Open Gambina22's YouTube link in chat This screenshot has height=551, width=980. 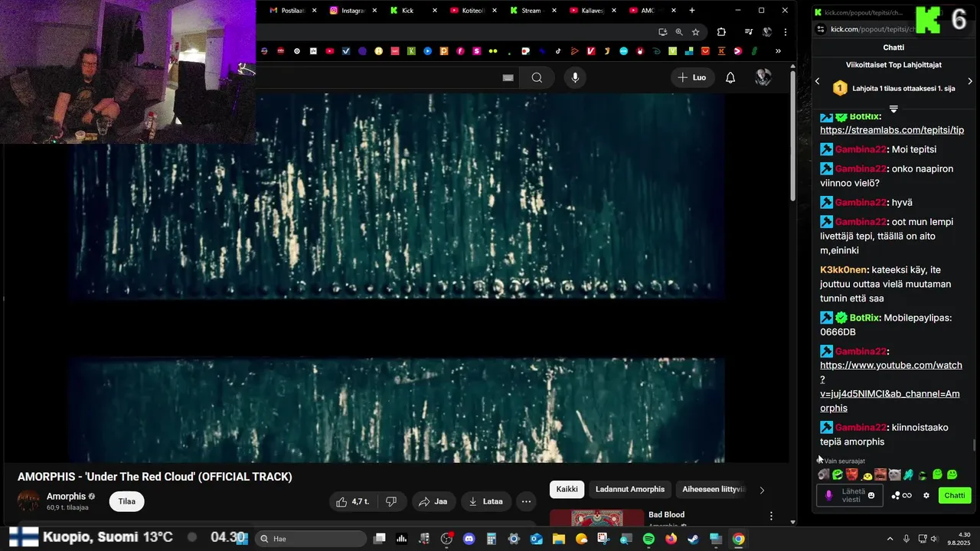tap(890, 386)
